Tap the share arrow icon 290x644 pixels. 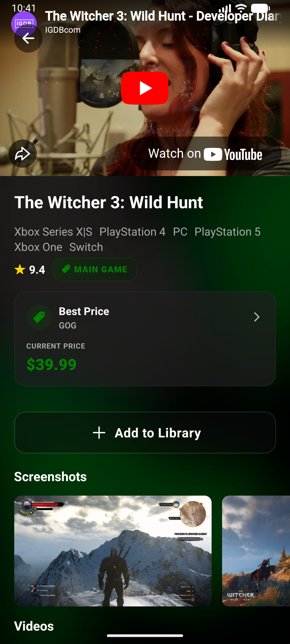(x=23, y=154)
